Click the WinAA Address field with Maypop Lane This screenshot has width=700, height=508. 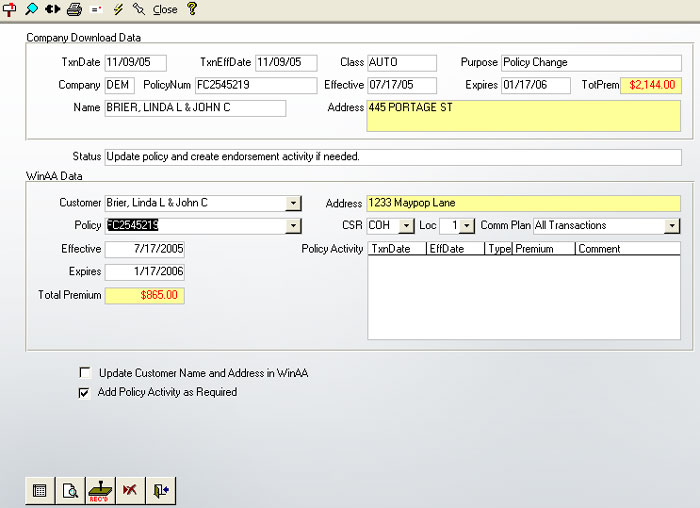point(523,203)
